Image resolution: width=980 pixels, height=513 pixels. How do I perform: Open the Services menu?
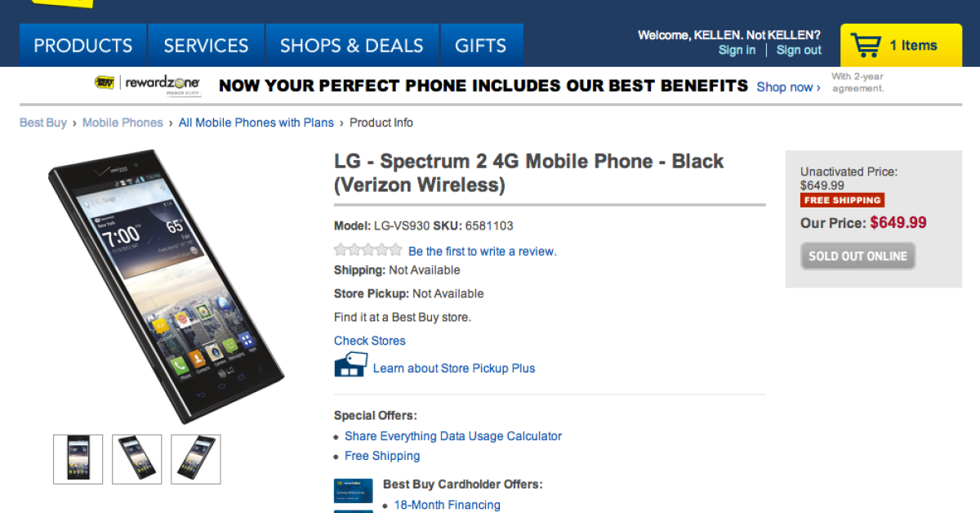[x=205, y=46]
